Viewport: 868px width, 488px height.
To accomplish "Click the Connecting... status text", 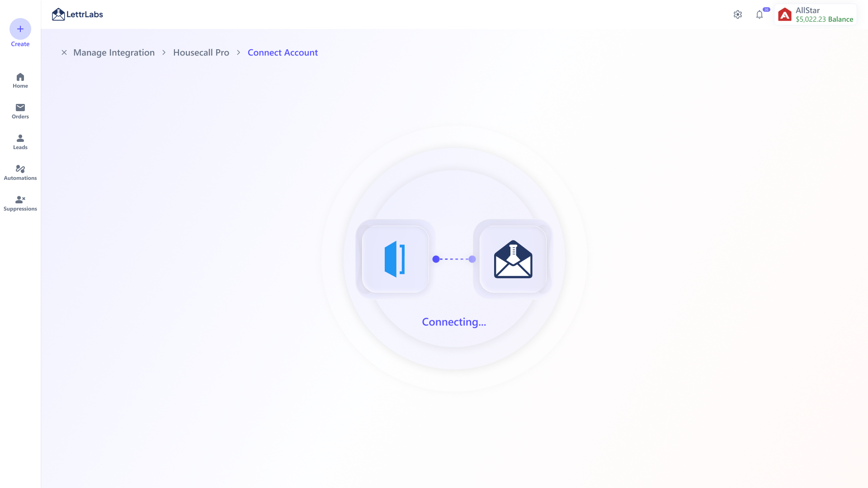I will tap(454, 322).
